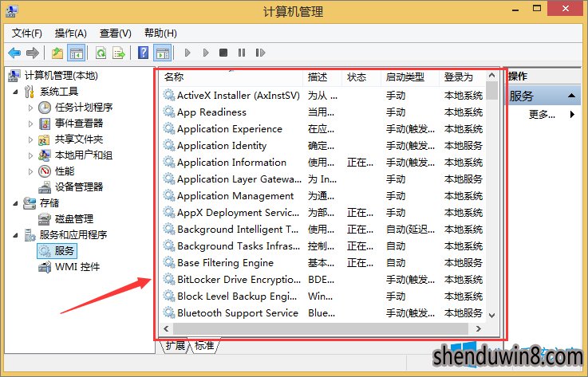Select BitLocker Drive Encryption service row
The height and width of the screenshot is (377, 588).
click(322, 280)
